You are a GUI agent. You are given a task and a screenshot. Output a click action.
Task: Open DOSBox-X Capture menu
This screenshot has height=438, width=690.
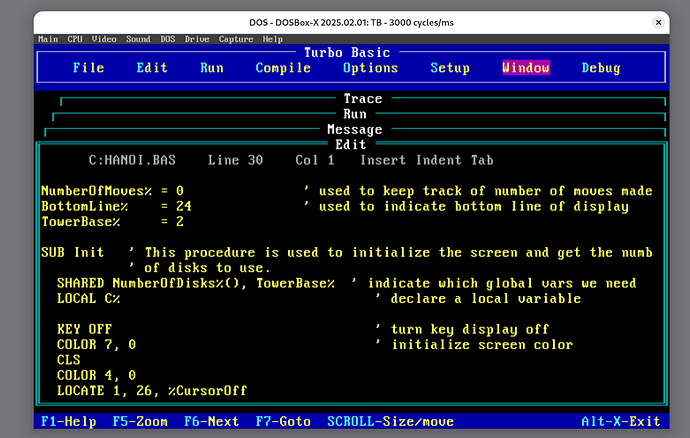[236, 39]
